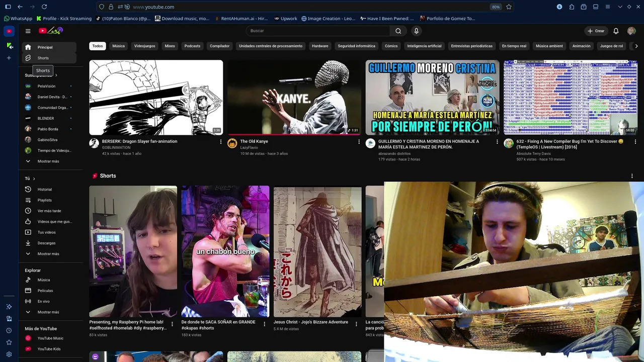Expand Mostrar más under the Tú section
Screen dimensions: 644x362
tap(49, 254)
